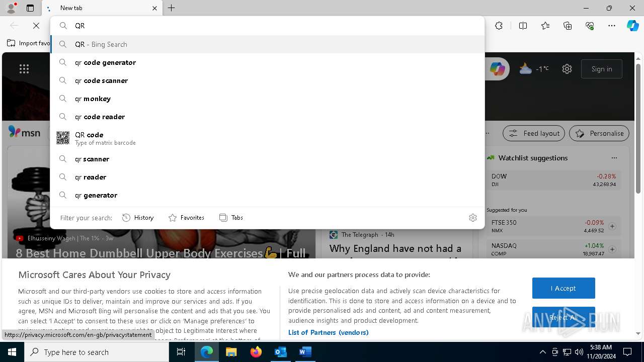The height and width of the screenshot is (362, 644).
Task: Open a new tab with plus button
Action: [172, 8]
